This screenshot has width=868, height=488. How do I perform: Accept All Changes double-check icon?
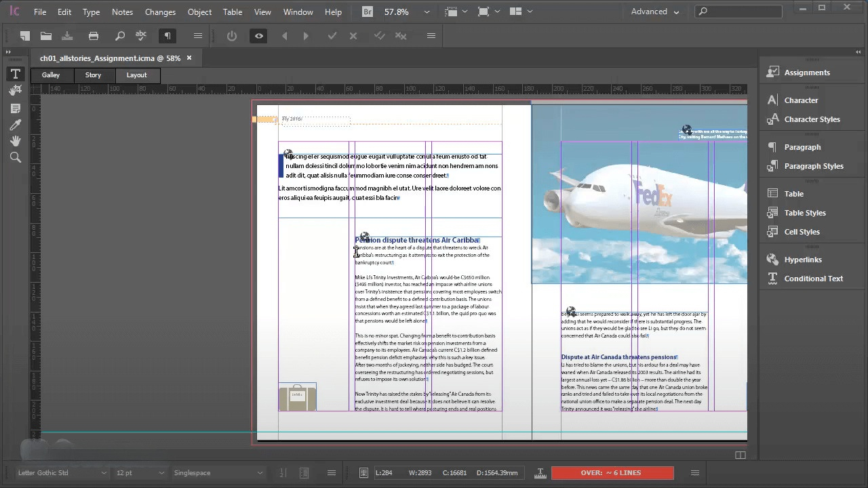pyautogui.click(x=380, y=36)
